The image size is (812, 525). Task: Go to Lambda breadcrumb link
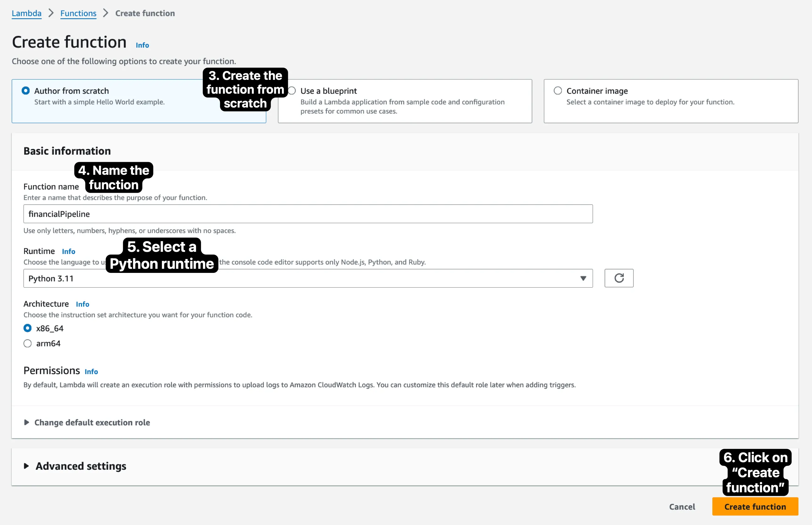tap(27, 13)
